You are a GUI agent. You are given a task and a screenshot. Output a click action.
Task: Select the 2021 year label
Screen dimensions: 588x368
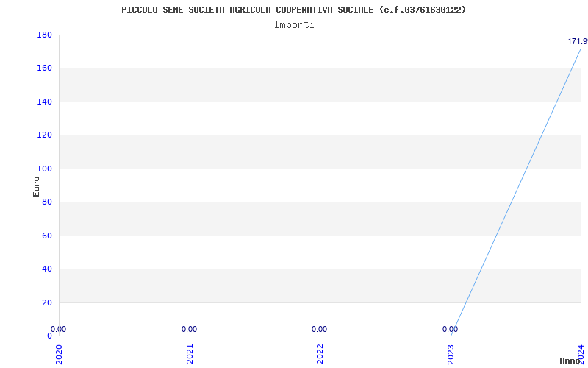coord(190,354)
